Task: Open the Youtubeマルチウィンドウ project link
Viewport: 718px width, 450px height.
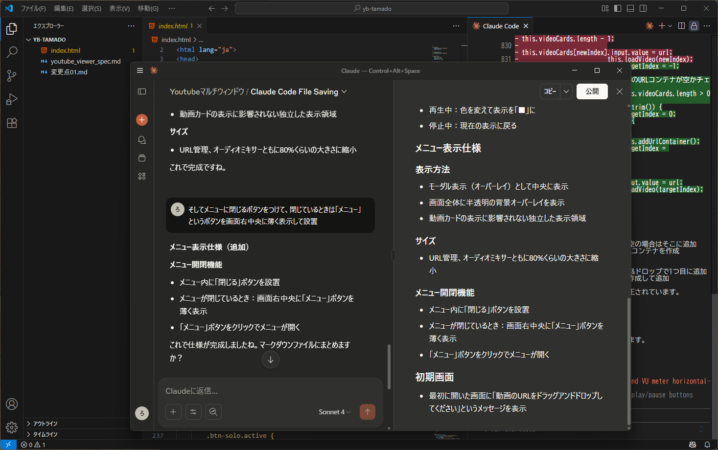Action: point(207,92)
